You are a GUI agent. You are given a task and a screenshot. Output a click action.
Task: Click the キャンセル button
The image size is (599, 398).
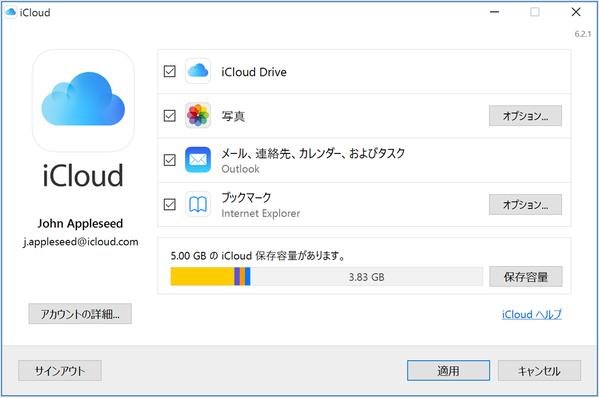[539, 370]
